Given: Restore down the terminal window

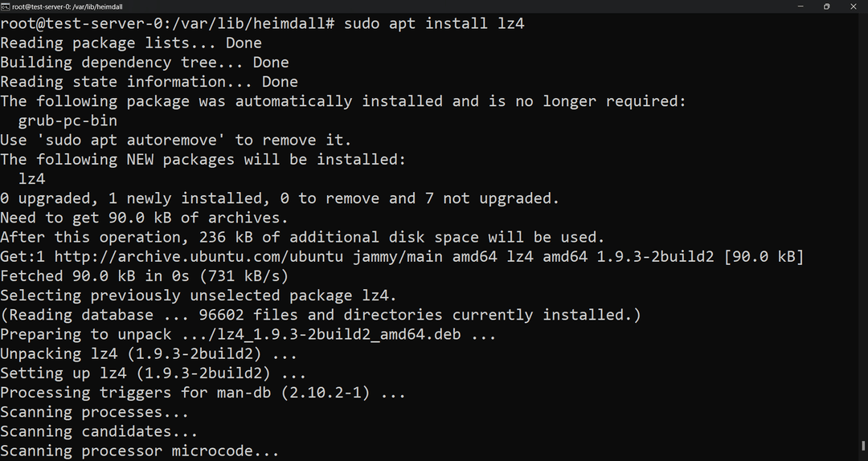Looking at the screenshot, I should click(826, 6).
